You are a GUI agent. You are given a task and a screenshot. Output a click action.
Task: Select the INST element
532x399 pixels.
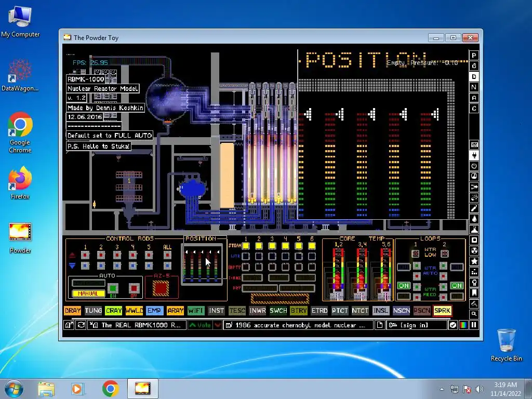pos(217,311)
